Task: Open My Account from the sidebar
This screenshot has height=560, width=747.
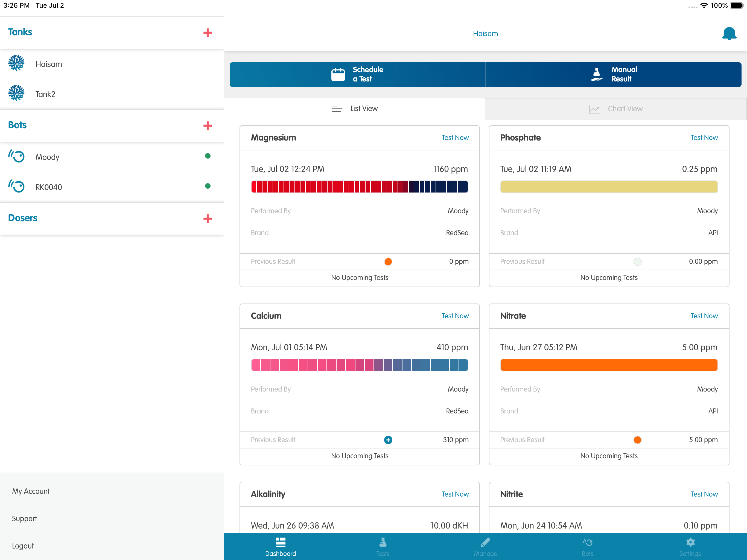Action: [x=31, y=491]
